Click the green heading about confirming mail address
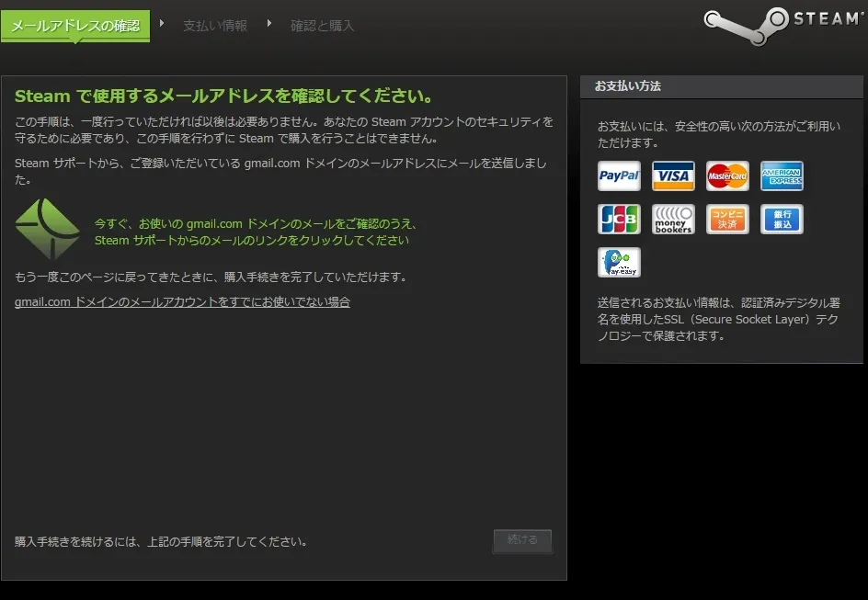The image size is (868, 600). (223, 96)
